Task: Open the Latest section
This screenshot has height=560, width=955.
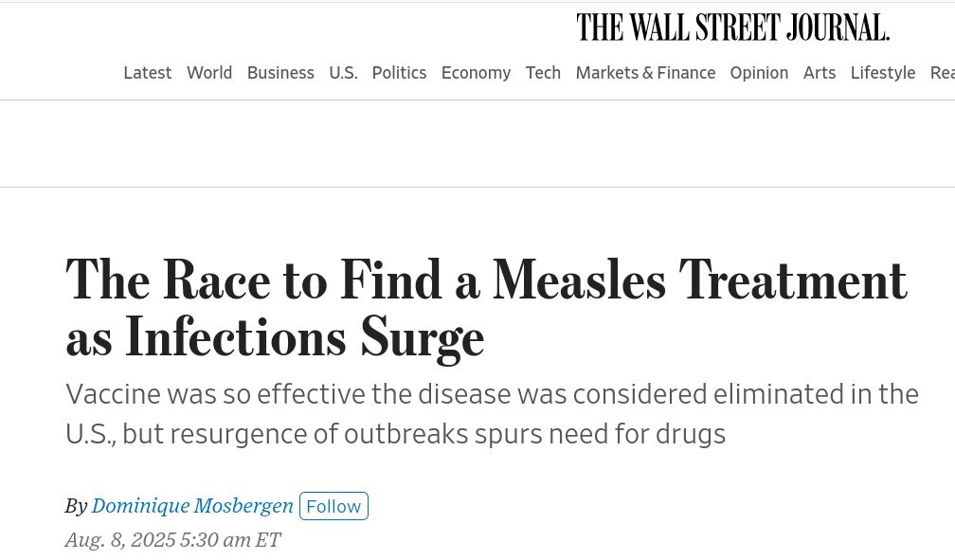Action: tap(148, 73)
